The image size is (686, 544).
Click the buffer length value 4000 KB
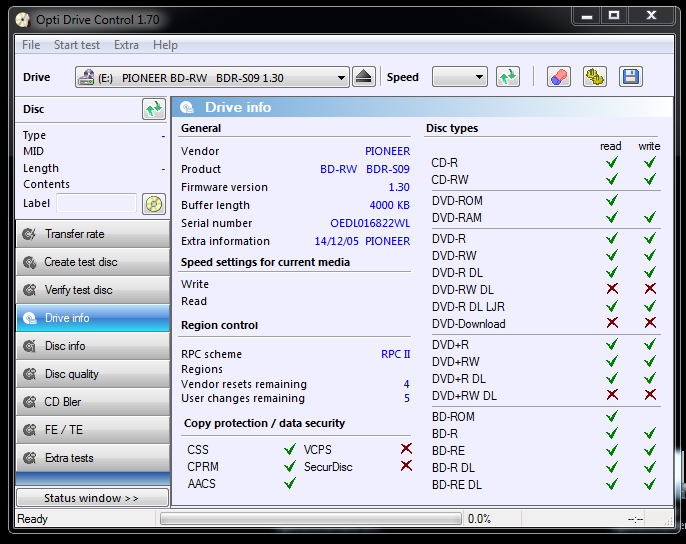click(x=389, y=205)
